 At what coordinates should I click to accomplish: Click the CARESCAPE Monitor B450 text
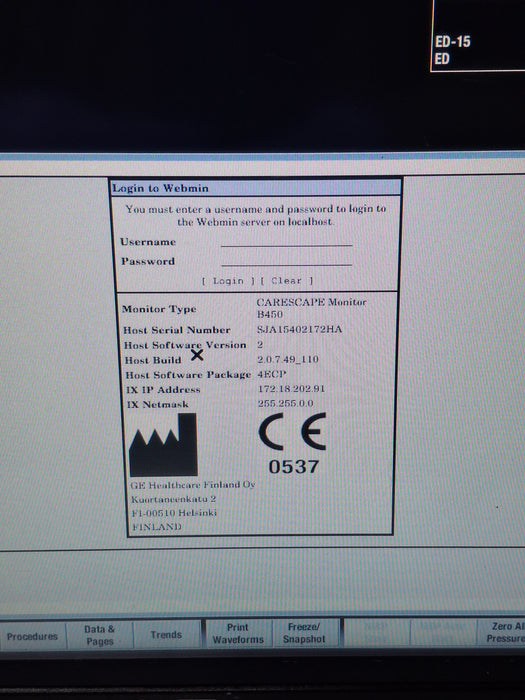point(311,308)
